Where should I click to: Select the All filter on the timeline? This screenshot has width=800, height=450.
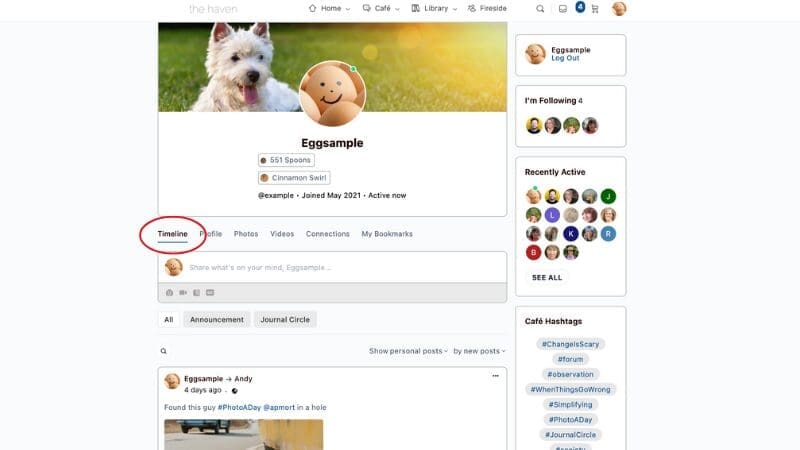point(169,320)
